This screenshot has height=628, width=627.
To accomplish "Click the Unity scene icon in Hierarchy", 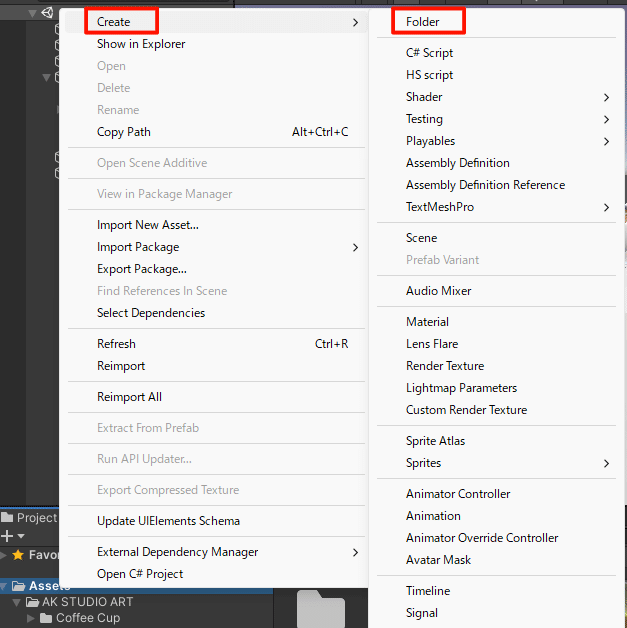I will [47, 13].
